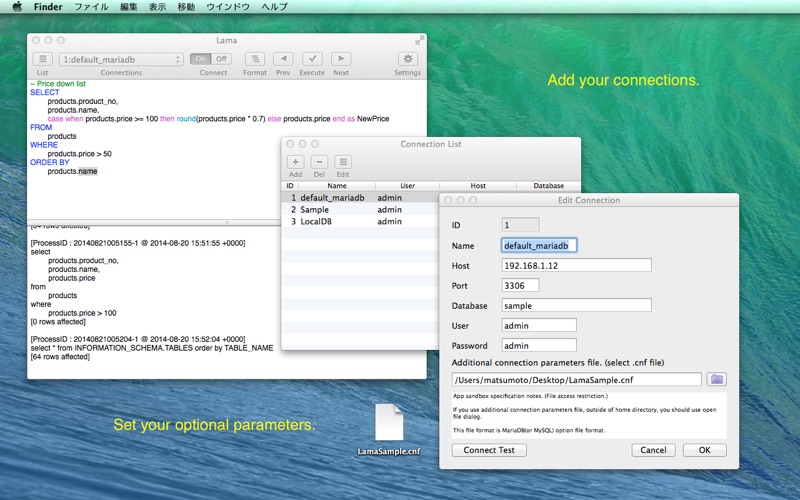Switch connection On in toggle
This screenshot has width=800, height=500.
tap(201, 59)
